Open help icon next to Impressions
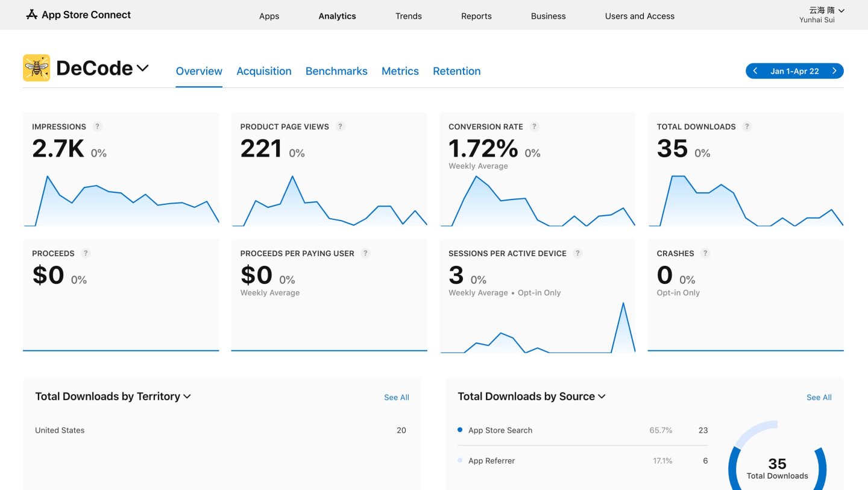 click(x=98, y=127)
